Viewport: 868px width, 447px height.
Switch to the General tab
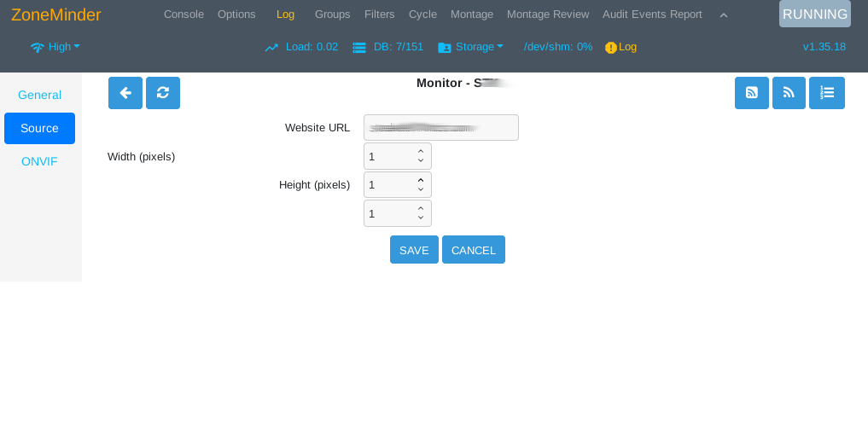pos(39,96)
